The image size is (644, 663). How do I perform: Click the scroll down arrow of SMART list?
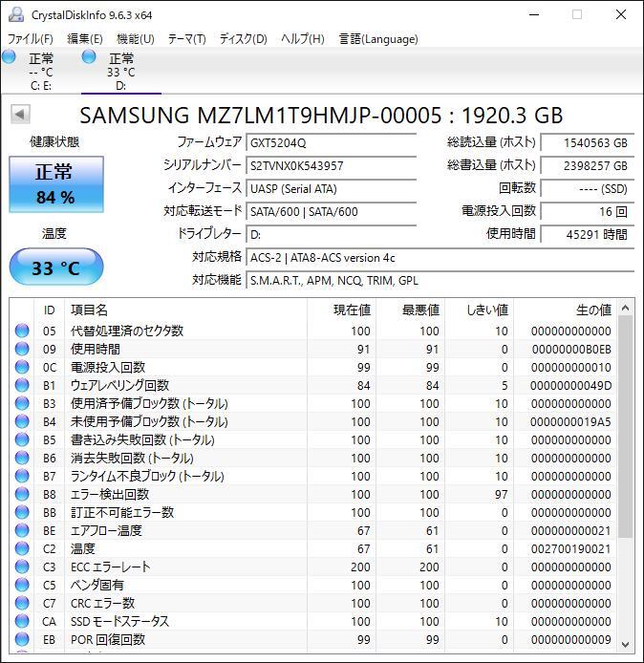[x=626, y=645]
